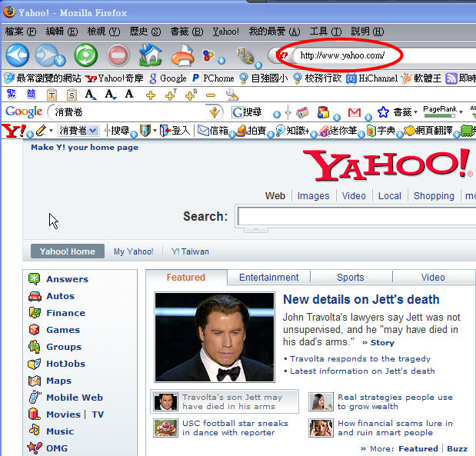476x456 pixels.
Task: Open 知識+ on Yahoo toolbar
Action: (x=292, y=131)
